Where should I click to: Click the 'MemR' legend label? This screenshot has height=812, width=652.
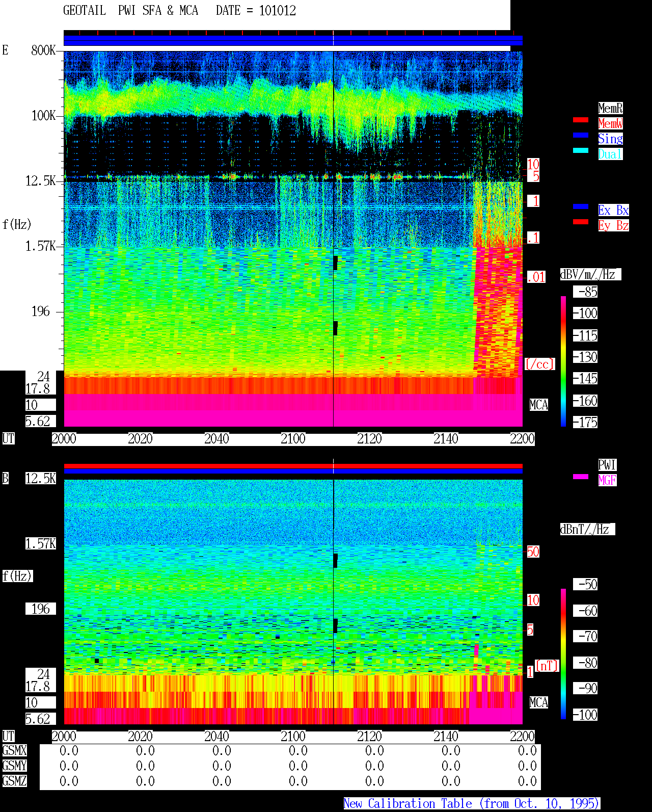610,108
